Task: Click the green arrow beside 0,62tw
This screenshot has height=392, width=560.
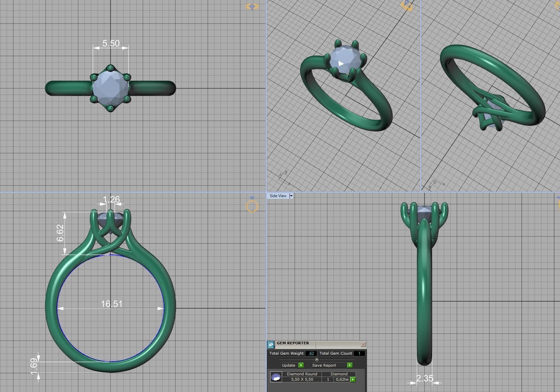Action: (x=353, y=380)
